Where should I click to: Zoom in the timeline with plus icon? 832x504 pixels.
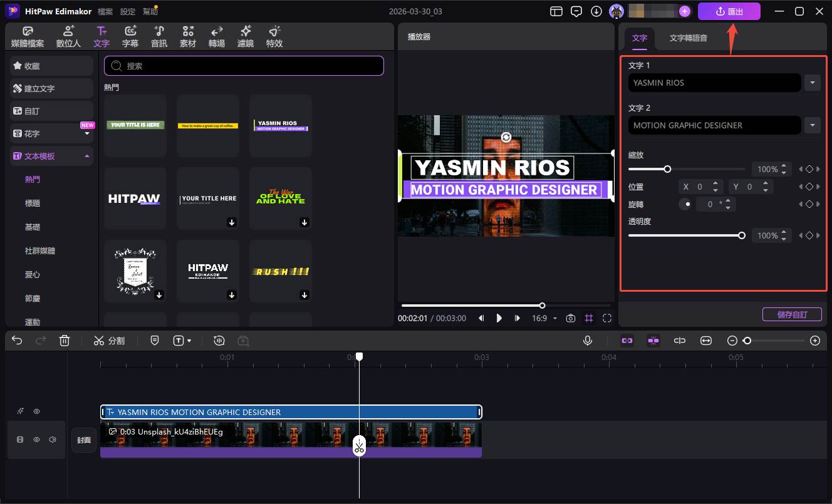pos(814,341)
